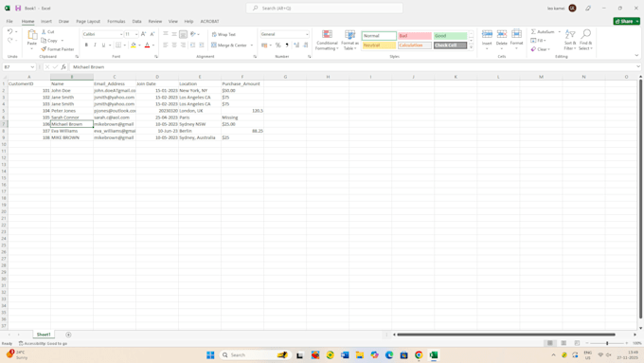This screenshot has width=644, height=363.
Task: Click the Save icon in the title bar
Action: pos(18,9)
